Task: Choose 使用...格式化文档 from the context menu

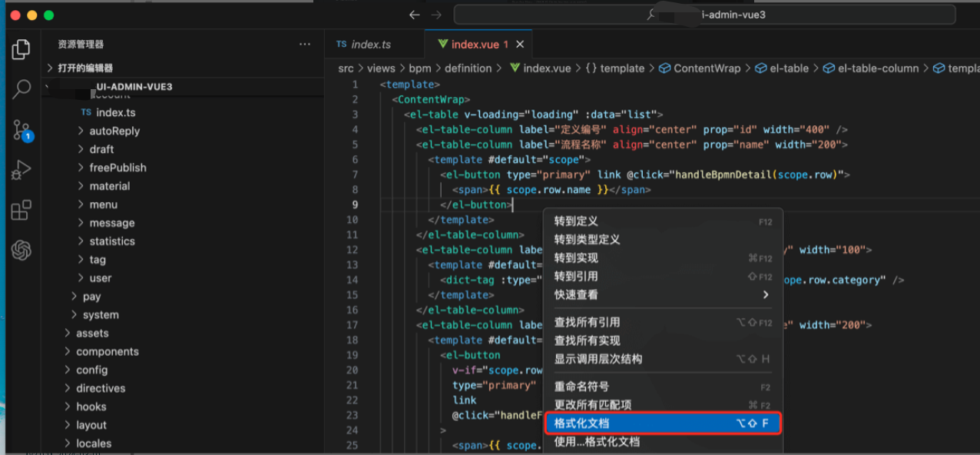Action: [663, 442]
